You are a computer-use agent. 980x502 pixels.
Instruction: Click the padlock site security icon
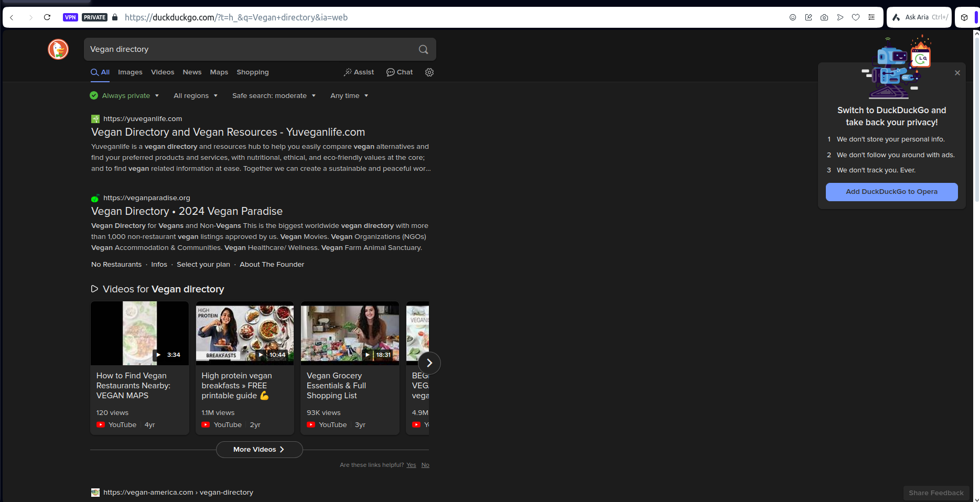point(115,17)
